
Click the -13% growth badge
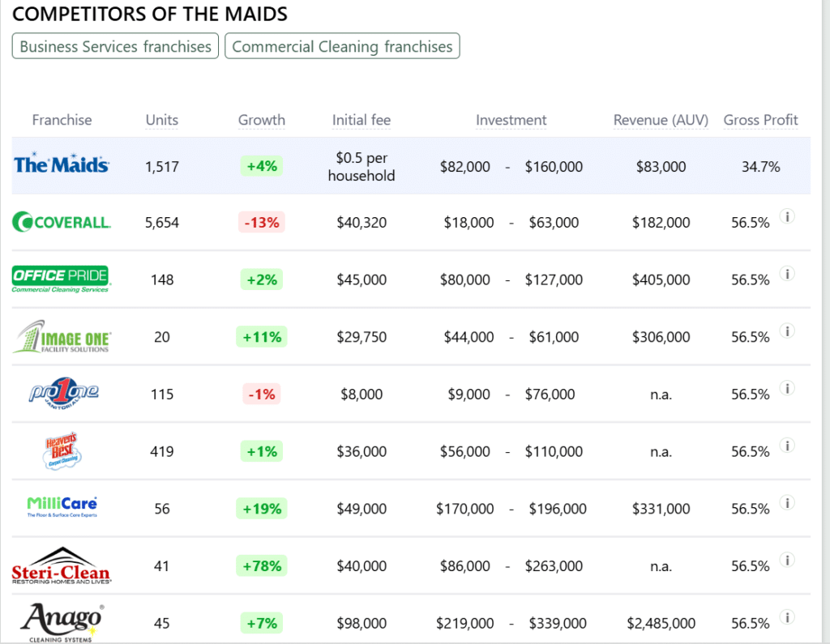[262, 222]
